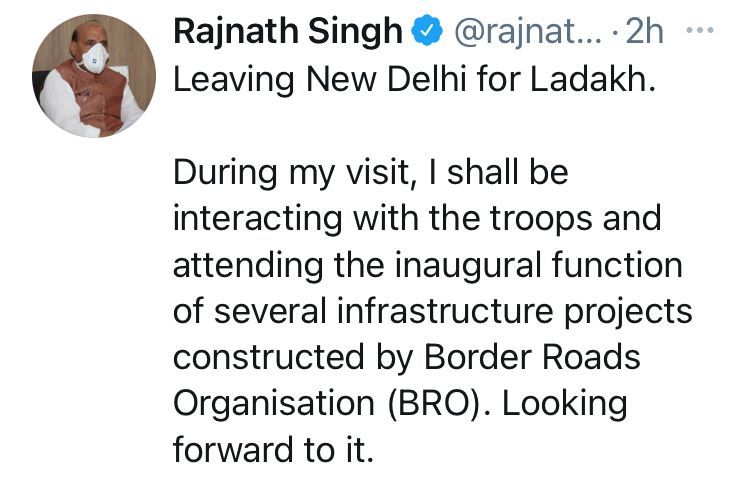The height and width of the screenshot is (491, 750).
Task: Click the line 'attending the inaugural function'
Action: pos(427,267)
